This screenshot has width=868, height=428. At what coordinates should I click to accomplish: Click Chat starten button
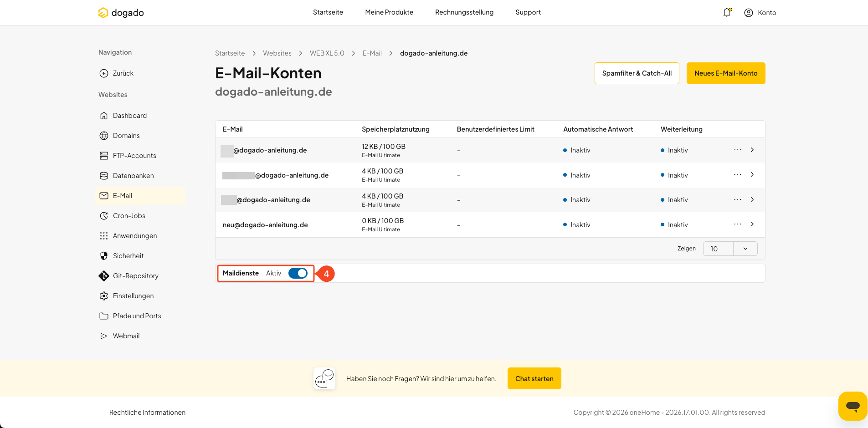pyautogui.click(x=534, y=378)
